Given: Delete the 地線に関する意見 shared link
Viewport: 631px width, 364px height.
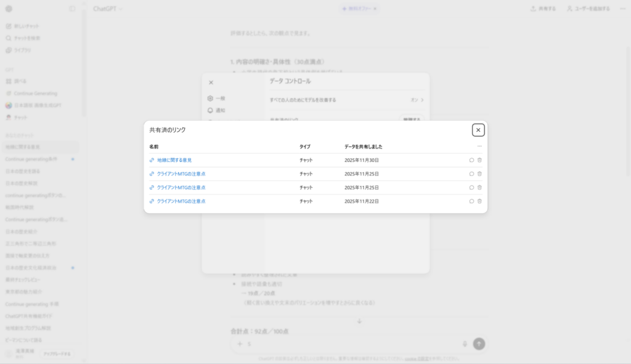Looking at the screenshot, I should [x=479, y=160].
